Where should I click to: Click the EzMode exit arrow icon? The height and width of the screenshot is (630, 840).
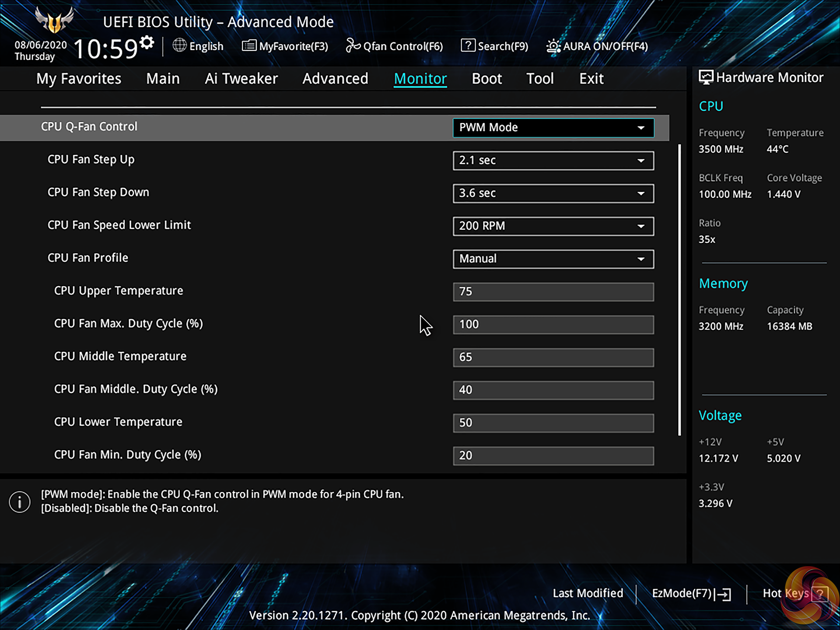tap(724, 594)
